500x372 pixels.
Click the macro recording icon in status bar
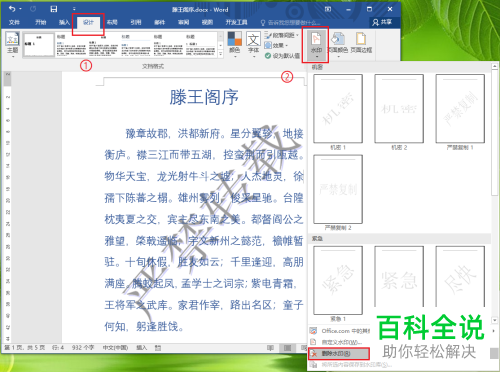click(x=158, y=348)
